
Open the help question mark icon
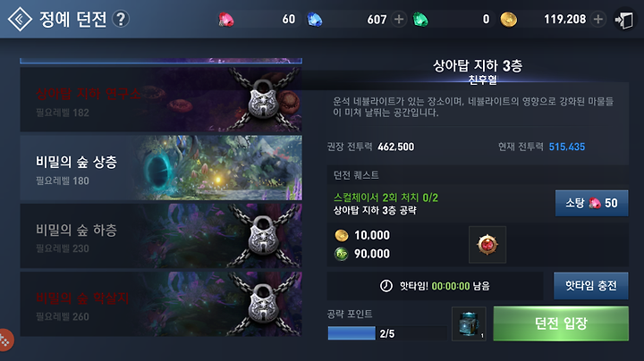click(x=121, y=19)
